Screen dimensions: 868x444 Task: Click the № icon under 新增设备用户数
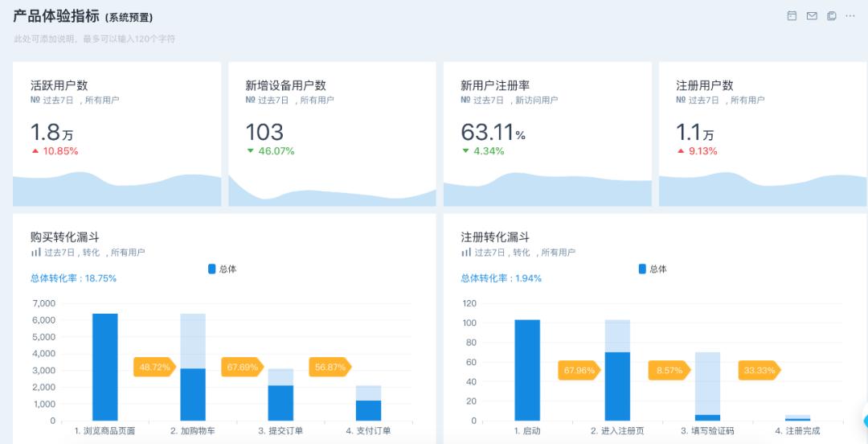(250, 101)
